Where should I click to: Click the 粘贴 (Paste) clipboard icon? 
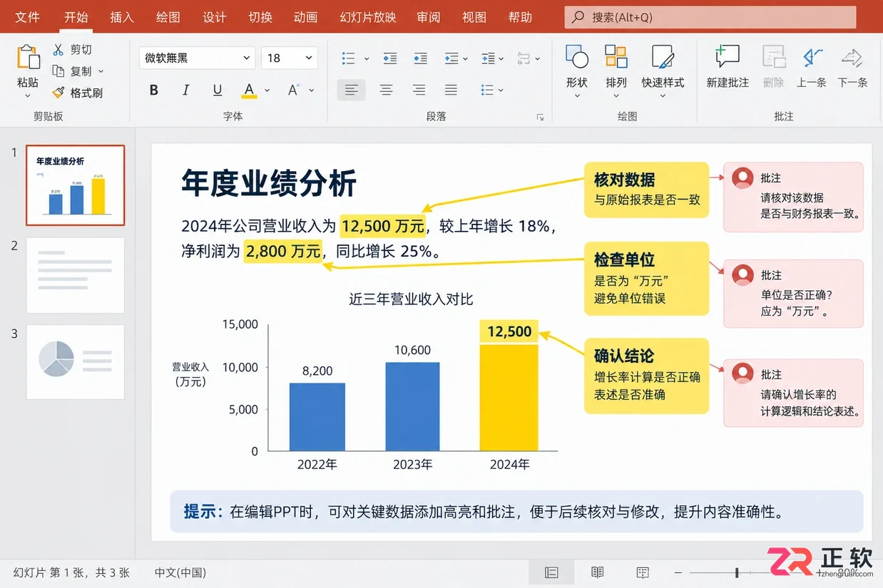coord(28,58)
